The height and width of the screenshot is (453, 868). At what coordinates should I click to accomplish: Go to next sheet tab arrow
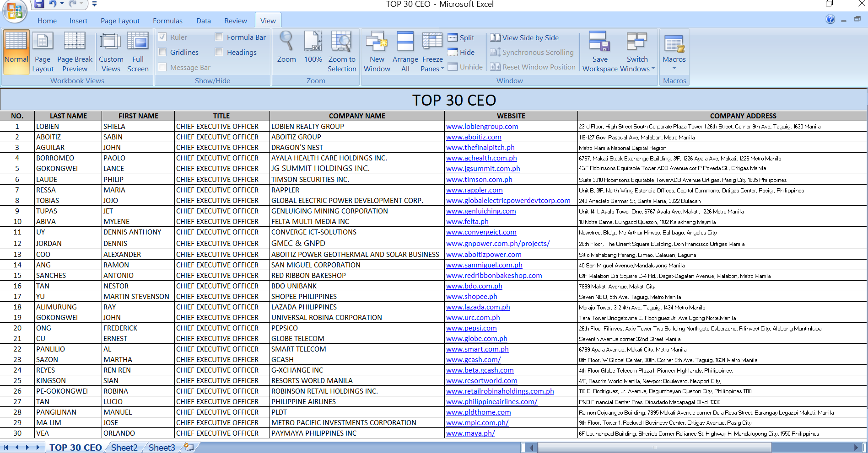click(x=27, y=447)
